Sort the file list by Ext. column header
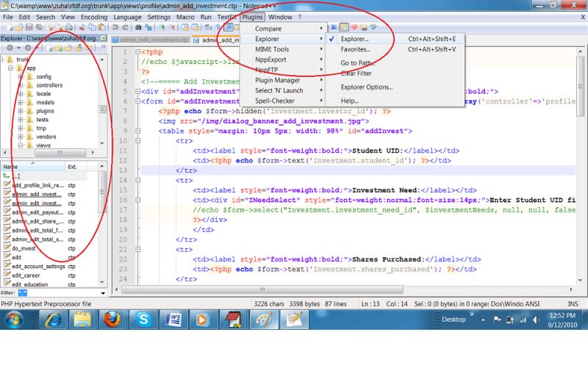Viewport: 588px width, 371px height. pos(76,167)
